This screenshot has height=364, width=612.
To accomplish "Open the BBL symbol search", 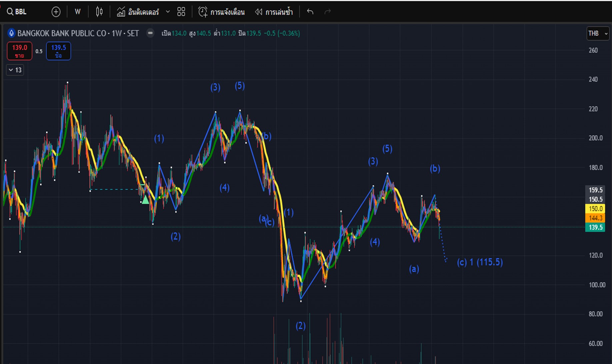I will 17,12.
